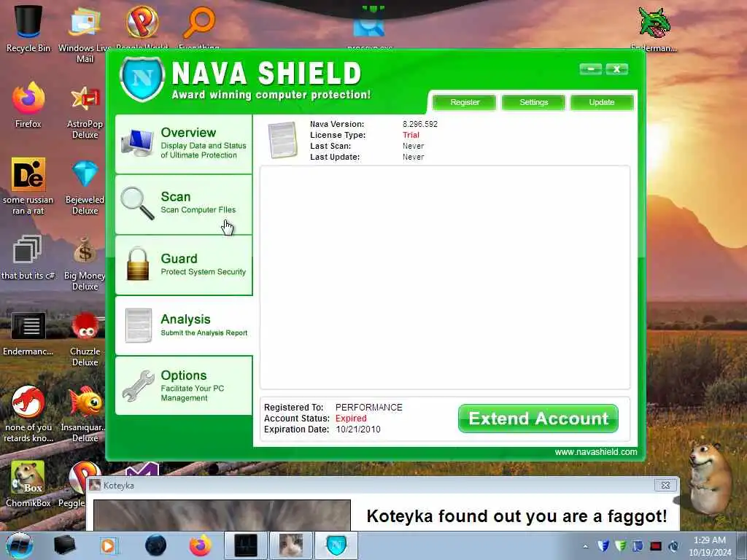747x560 pixels.
Task: Open Nava Shield Settings
Action: pos(533,102)
